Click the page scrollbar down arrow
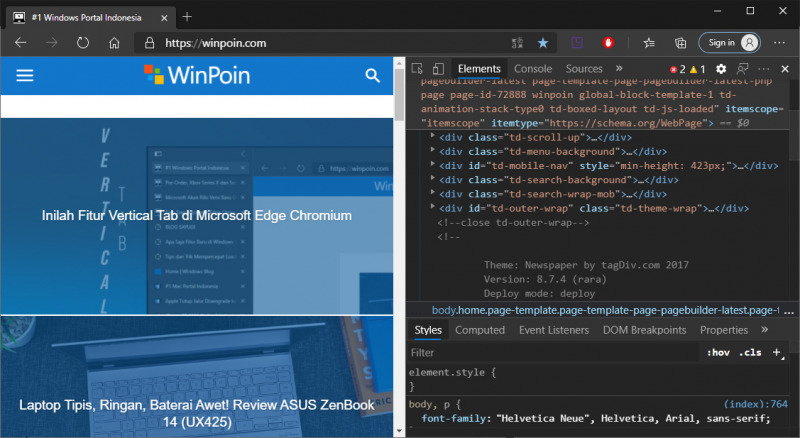The width and height of the screenshot is (800, 438). (x=399, y=431)
